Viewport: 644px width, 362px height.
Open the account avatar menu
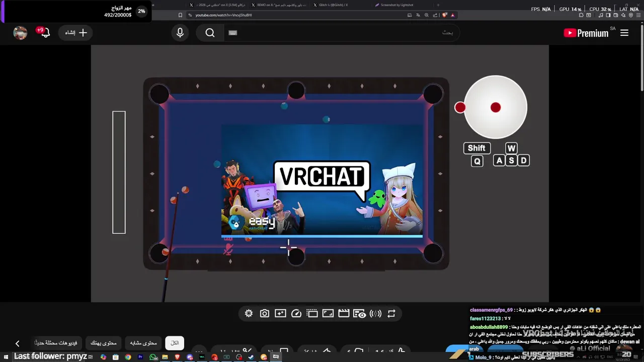pos(20,33)
